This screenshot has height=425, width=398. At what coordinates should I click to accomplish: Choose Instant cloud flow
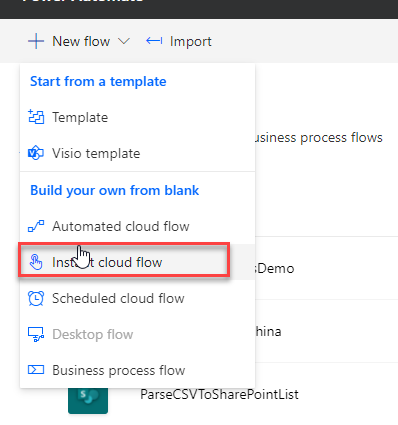(x=137, y=262)
